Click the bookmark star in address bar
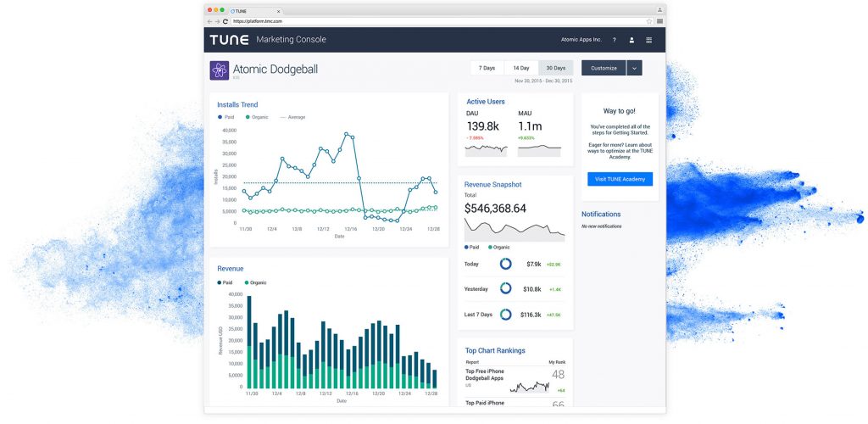 pos(649,21)
